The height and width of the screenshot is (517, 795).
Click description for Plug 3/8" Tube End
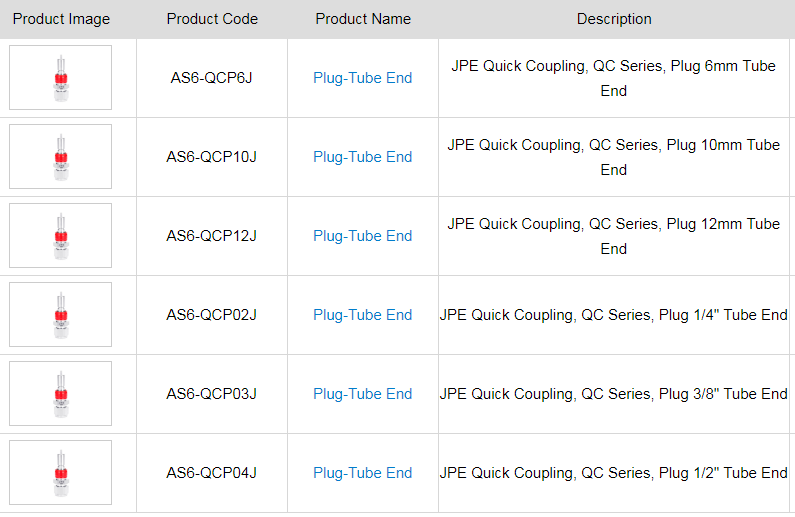coord(614,394)
